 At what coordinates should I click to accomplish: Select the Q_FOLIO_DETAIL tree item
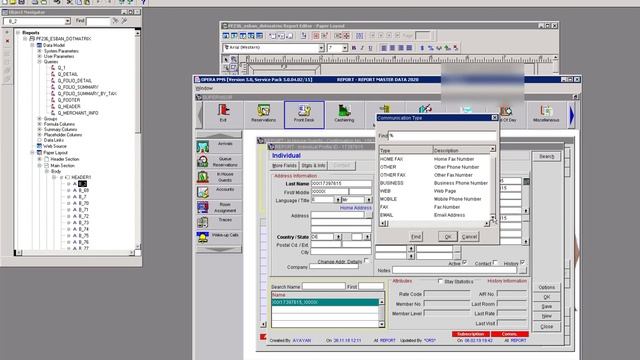75,81
